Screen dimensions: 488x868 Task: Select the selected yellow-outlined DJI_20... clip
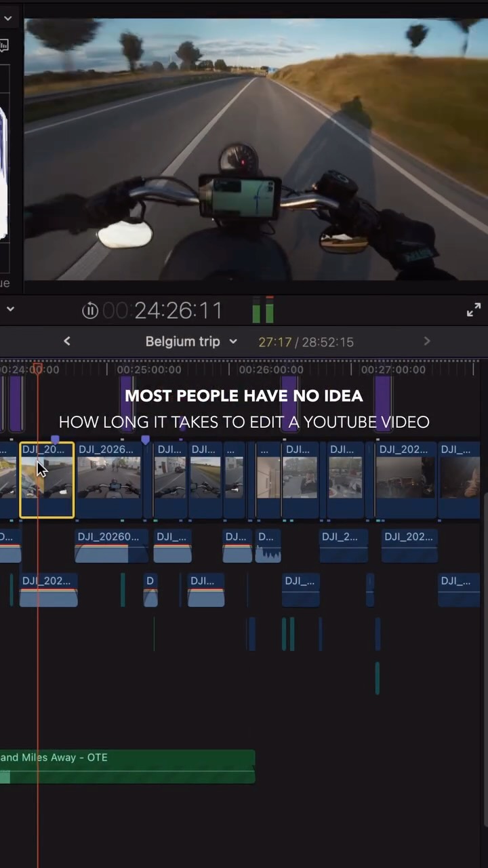click(x=47, y=480)
